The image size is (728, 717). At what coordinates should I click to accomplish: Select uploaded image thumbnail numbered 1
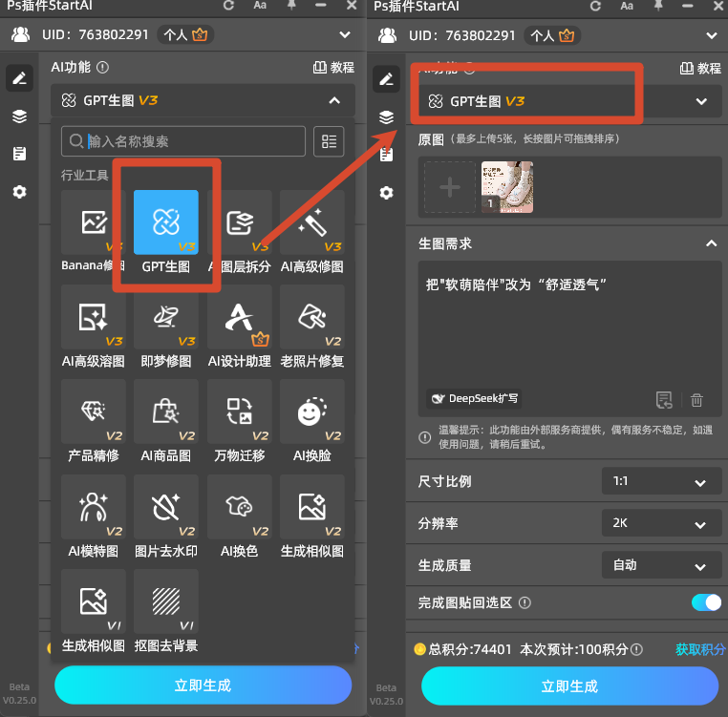[x=507, y=187]
